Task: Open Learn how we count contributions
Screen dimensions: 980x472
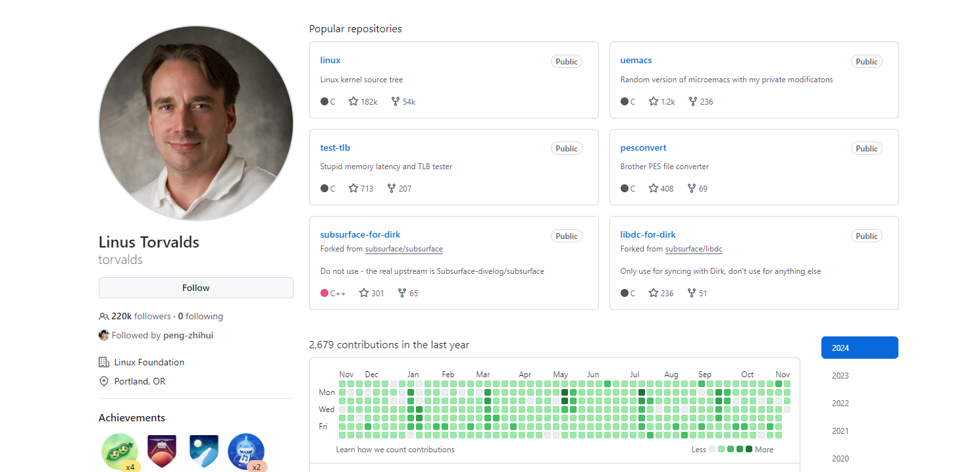Action: [x=395, y=450]
